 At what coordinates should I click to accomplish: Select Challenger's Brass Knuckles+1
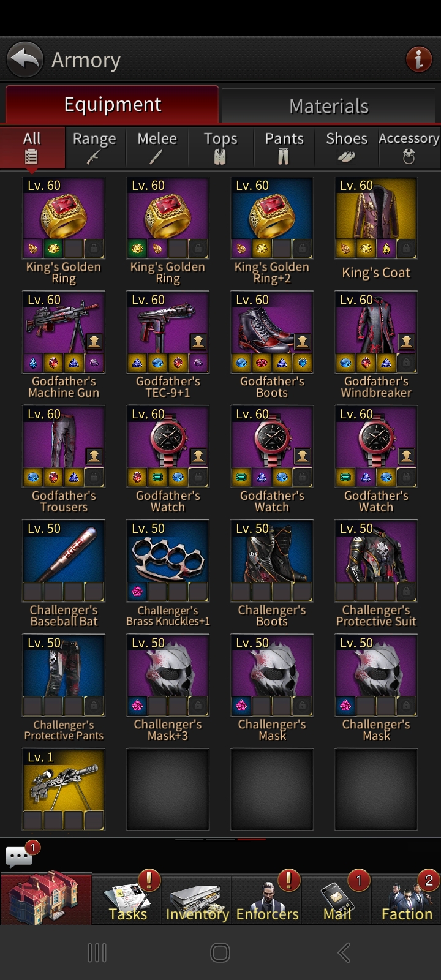tap(168, 573)
